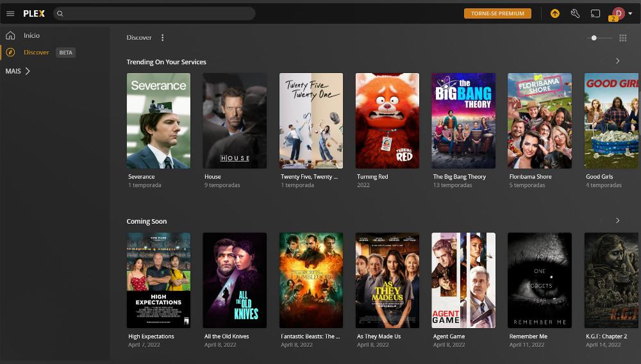641x364 pixels.
Task: Open the orange upload arrow icon
Action: (554, 13)
